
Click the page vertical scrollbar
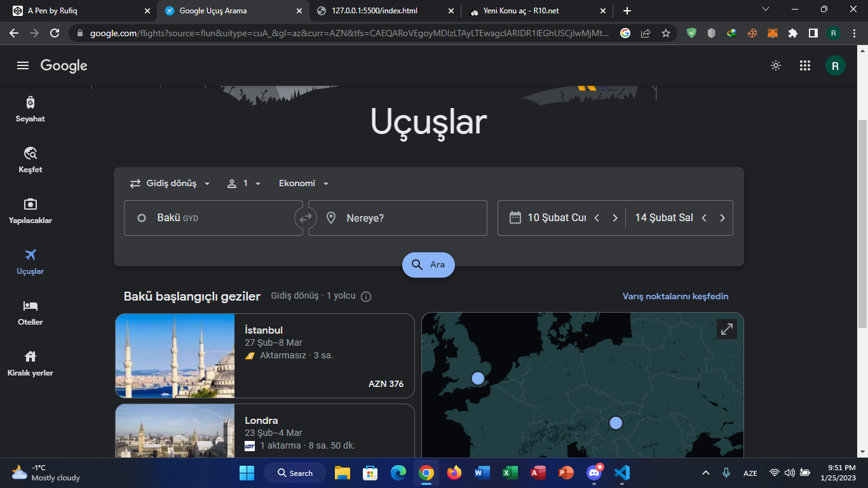[862, 222]
